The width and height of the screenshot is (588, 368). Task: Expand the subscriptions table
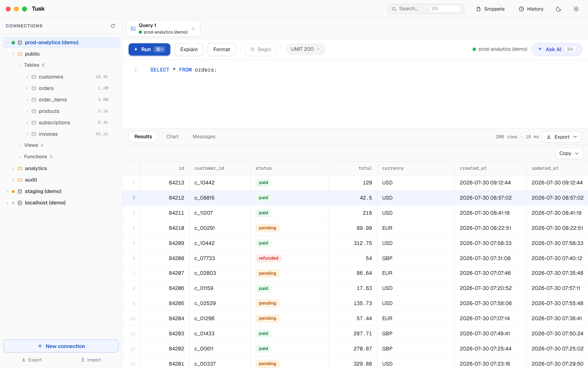point(27,123)
